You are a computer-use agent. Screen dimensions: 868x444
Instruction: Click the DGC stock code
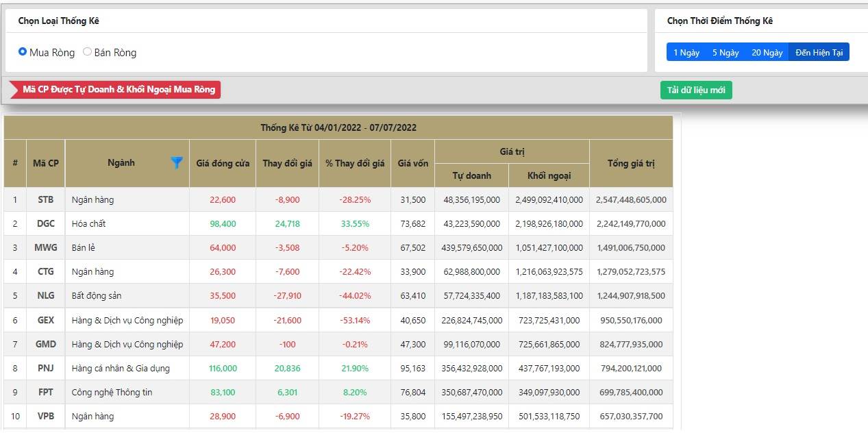tap(46, 224)
